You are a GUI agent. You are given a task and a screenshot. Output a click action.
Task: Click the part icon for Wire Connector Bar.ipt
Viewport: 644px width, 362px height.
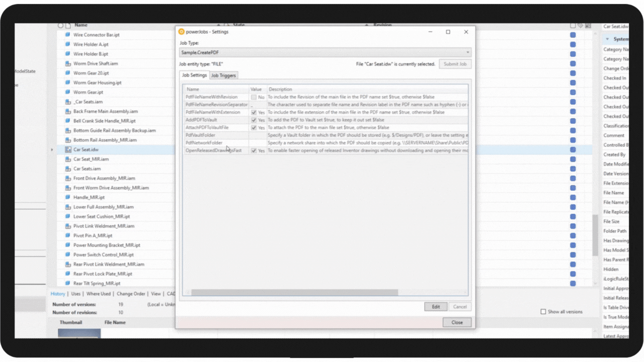[68, 35]
